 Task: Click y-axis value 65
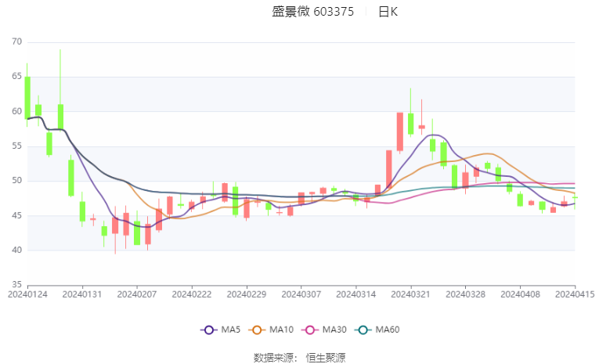pos(16,77)
